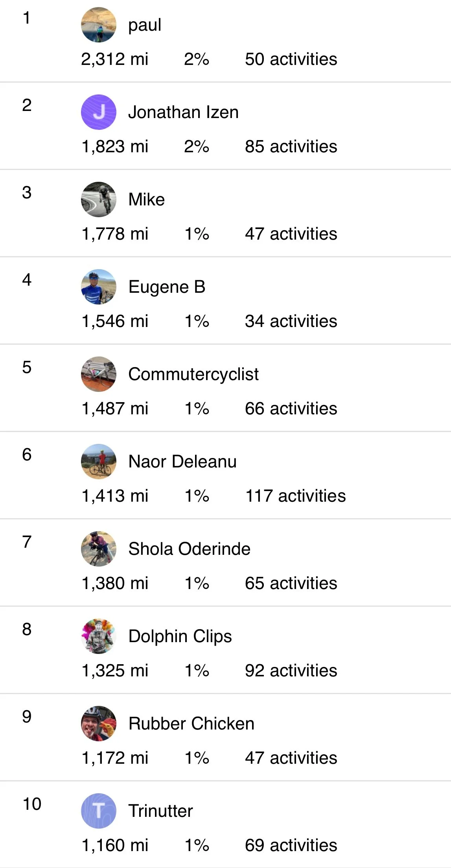The image size is (451, 868).
Task: Open paul's profile avatar
Action: pos(98,25)
